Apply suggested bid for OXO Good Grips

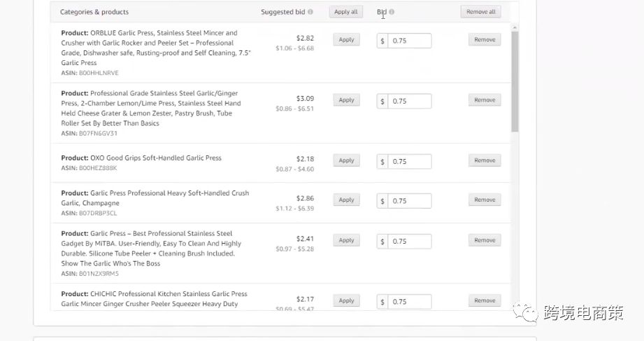346,160
